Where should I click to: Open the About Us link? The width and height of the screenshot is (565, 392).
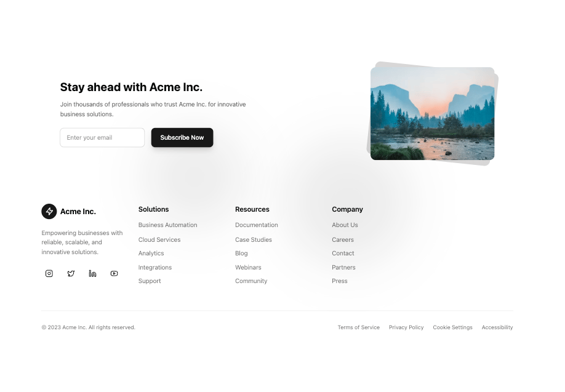pos(345,225)
